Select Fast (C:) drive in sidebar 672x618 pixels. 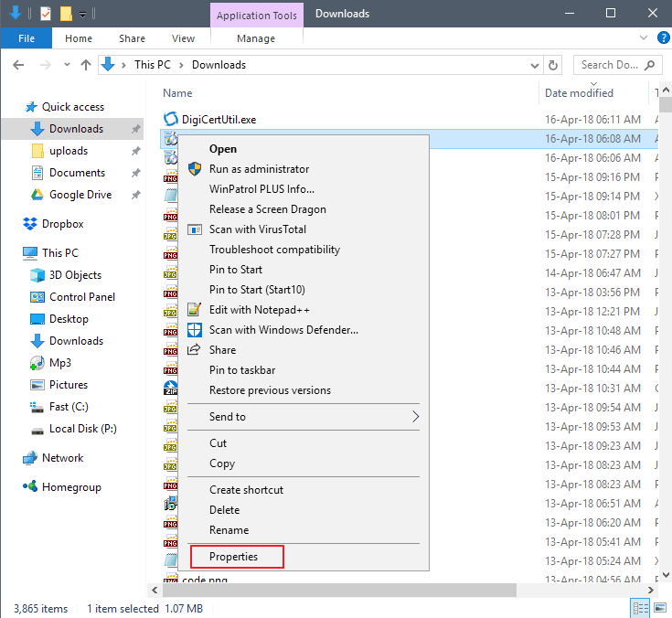[x=69, y=407]
